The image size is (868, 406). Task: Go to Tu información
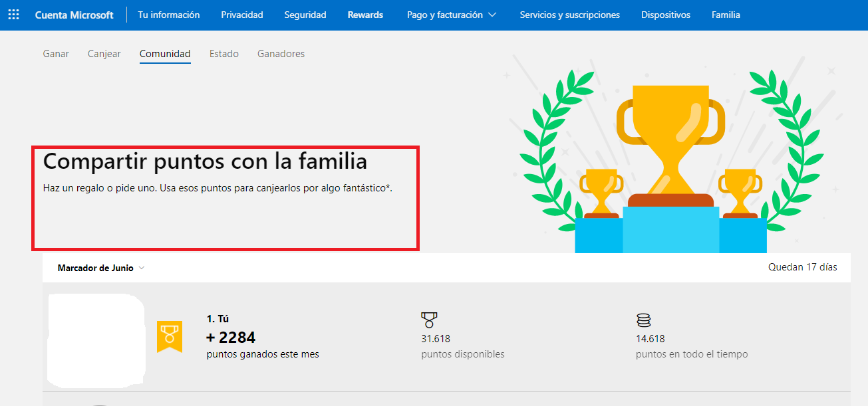169,15
